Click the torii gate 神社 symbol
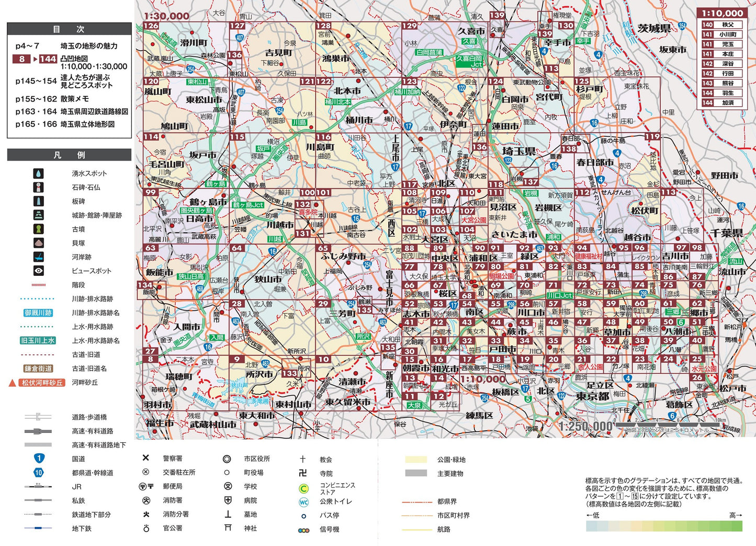This screenshot has height=546, width=756. tap(228, 528)
